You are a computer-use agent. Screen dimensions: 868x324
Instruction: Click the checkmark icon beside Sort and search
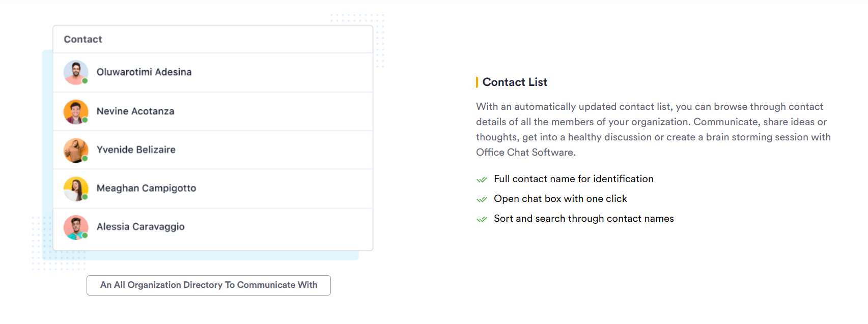pos(482,219)
